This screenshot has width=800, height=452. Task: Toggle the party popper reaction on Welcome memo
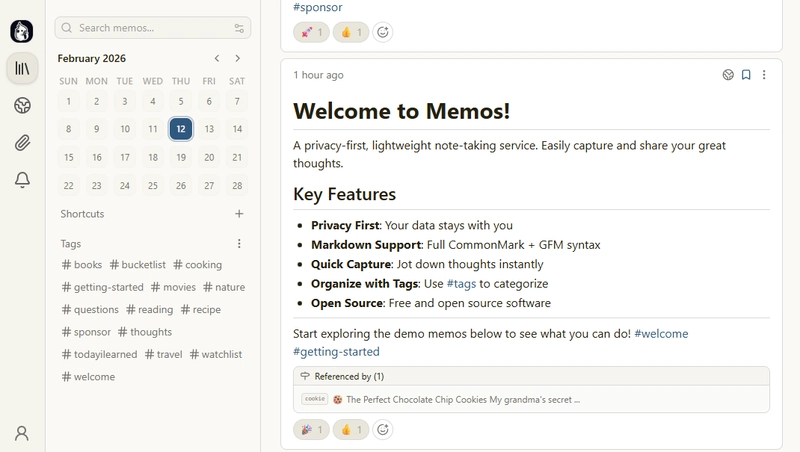[311, 429]
